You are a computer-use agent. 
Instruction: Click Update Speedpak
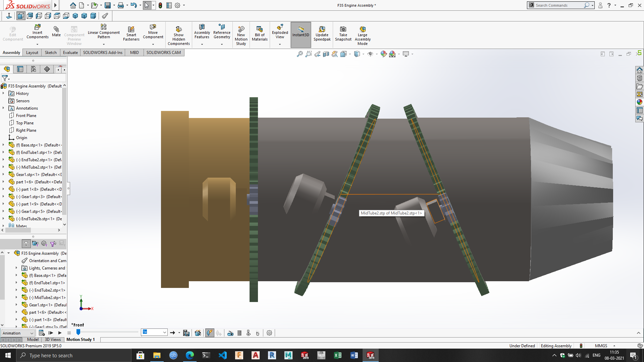click(x=322, y=34)
